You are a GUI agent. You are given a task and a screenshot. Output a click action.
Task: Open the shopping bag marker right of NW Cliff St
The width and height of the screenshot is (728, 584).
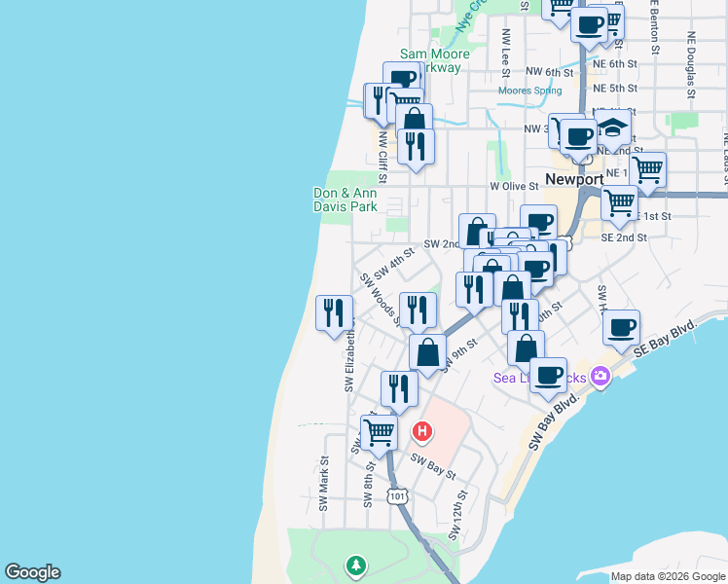pos(415,118)
